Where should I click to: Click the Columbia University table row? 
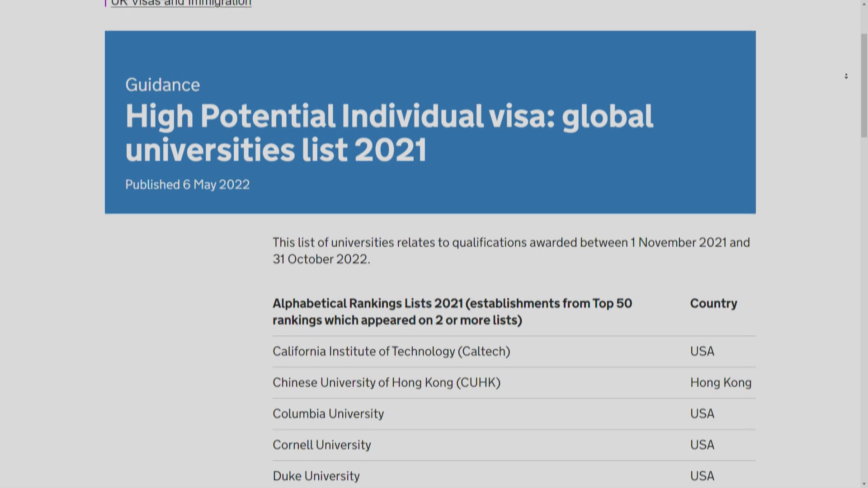point(328,413)
